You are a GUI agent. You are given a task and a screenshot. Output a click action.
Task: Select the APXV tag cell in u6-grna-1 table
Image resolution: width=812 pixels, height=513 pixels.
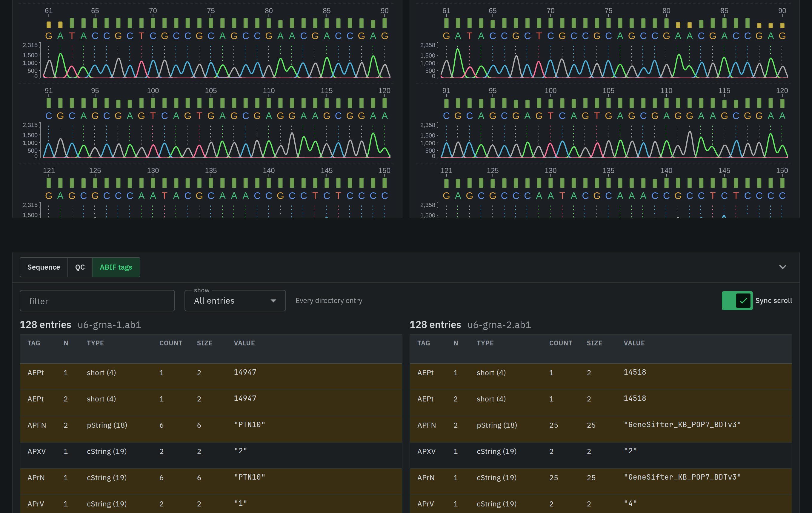[36, 451]
